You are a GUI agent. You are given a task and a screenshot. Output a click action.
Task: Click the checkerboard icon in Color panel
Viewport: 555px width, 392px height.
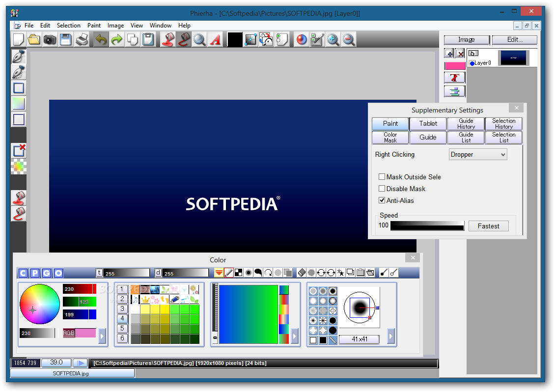(239, 273)
